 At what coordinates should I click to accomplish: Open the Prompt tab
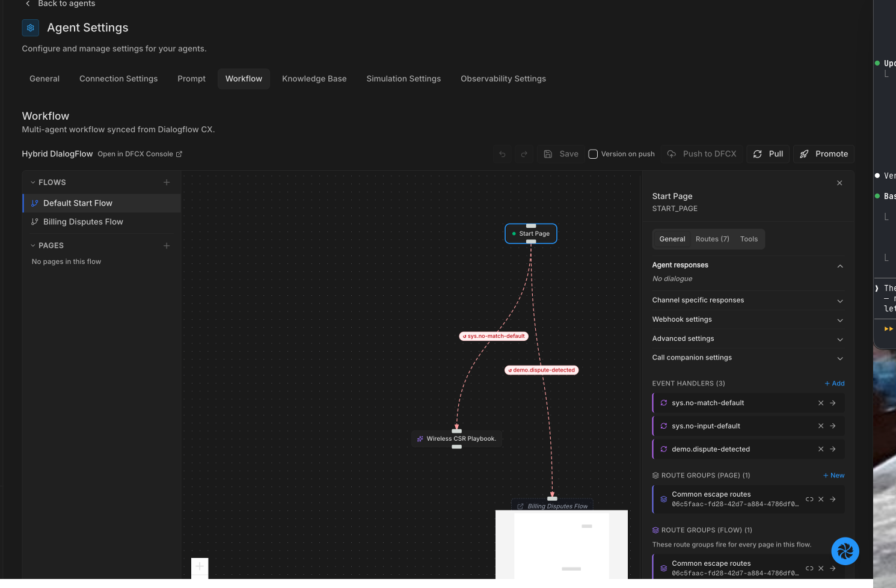coord(191,79)
